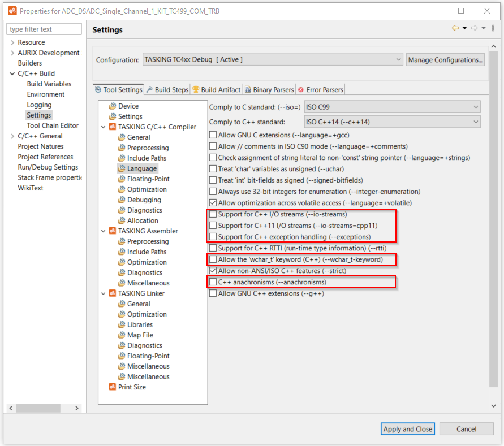Click the Device tool settings icon
The width and height of the screenshot is (504, 446).
(x=112, y=106)
